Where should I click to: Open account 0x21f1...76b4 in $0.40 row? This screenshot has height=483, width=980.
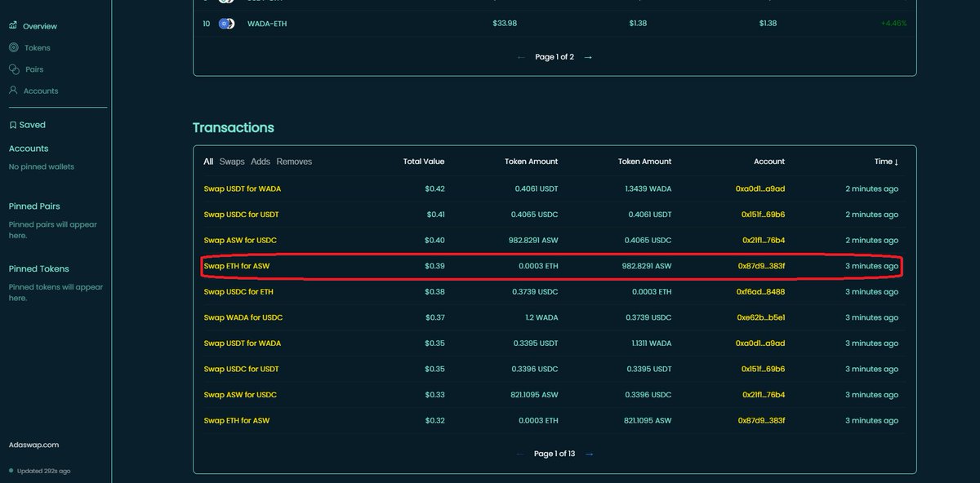click(763, 241)
